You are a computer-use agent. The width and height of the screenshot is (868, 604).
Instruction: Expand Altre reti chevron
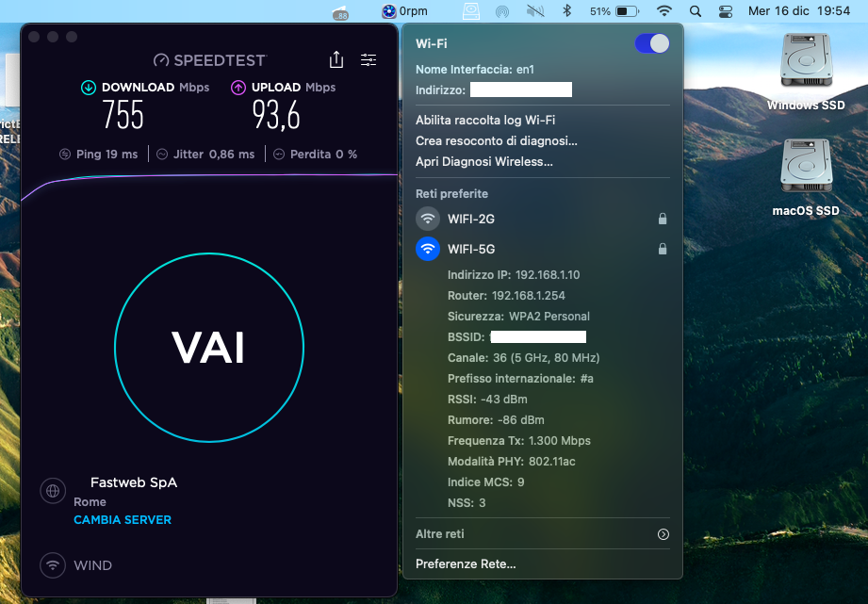click(x=663, y=534)
